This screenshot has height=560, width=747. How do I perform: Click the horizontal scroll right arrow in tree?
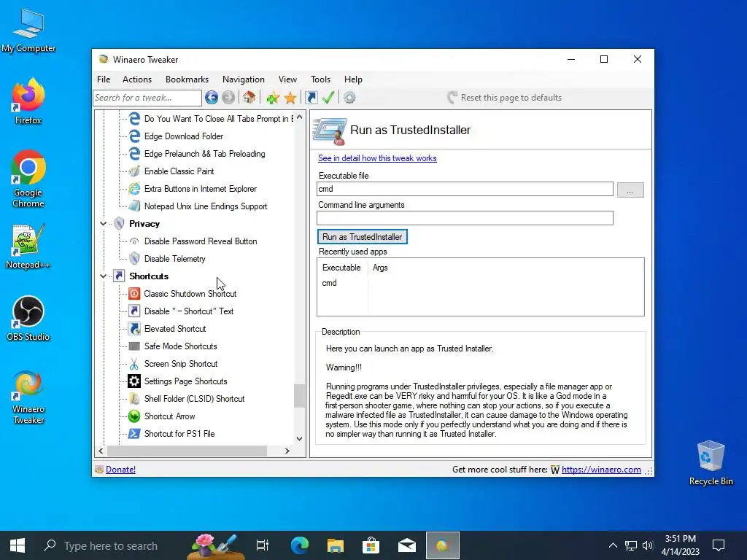(x=287, y=451)
